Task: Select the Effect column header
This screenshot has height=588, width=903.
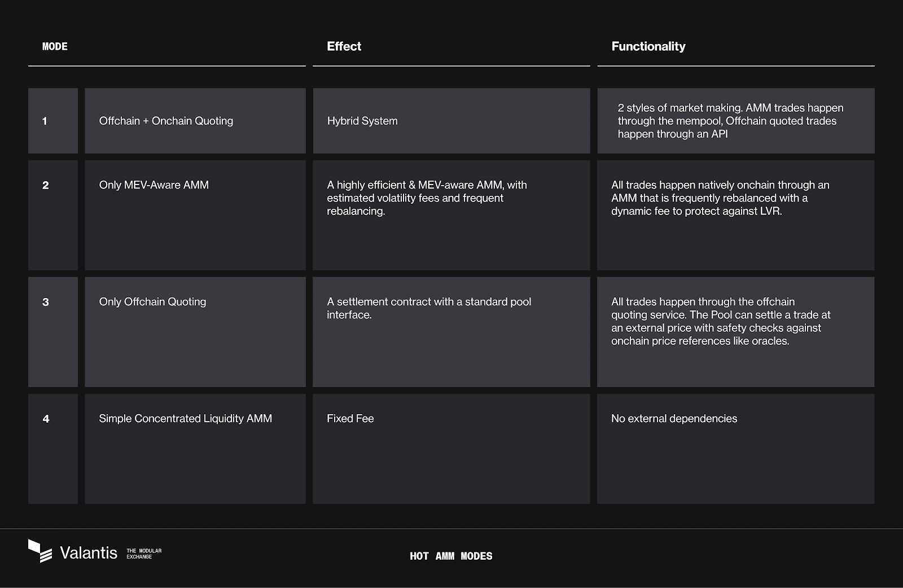Action: pyautogui.click(x=344, y=47)
